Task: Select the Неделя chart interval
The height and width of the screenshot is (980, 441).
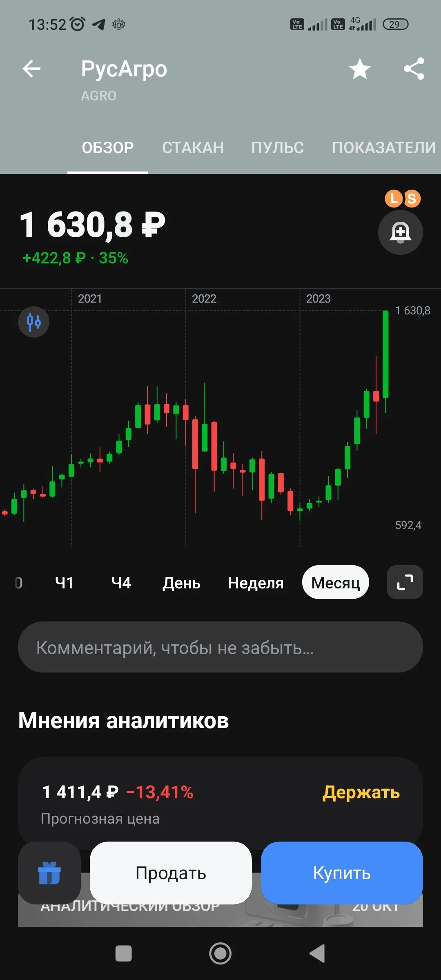Action: pos(256,583)
